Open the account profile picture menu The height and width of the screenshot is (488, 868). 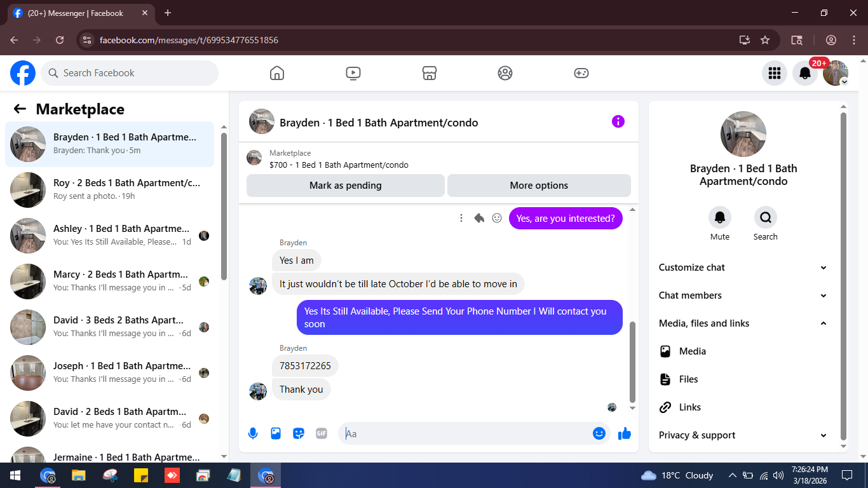click(x=836, y=73)
